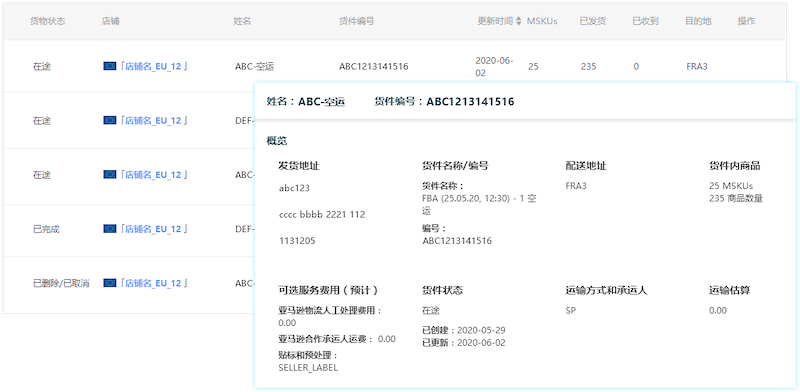
Task: Click the 配送地址 heading
Action: pyautogui.click(x=586, y=166)
